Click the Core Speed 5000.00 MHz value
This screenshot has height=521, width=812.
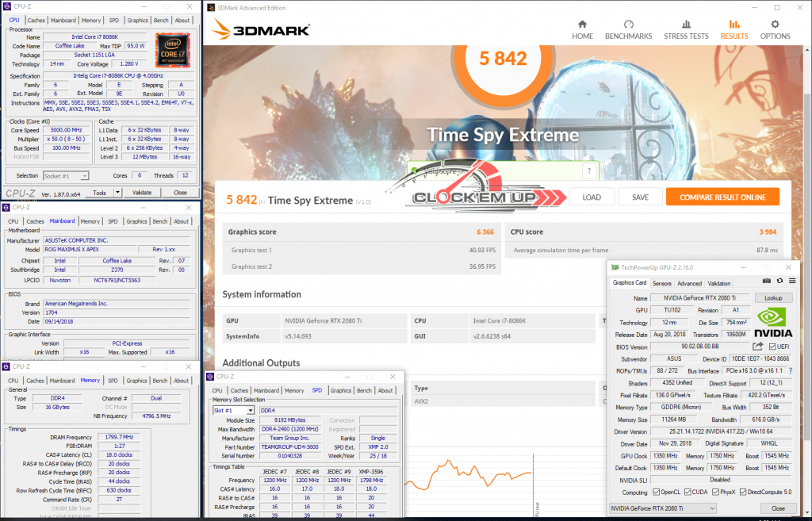pyautogui.click(x=67, y=130)
